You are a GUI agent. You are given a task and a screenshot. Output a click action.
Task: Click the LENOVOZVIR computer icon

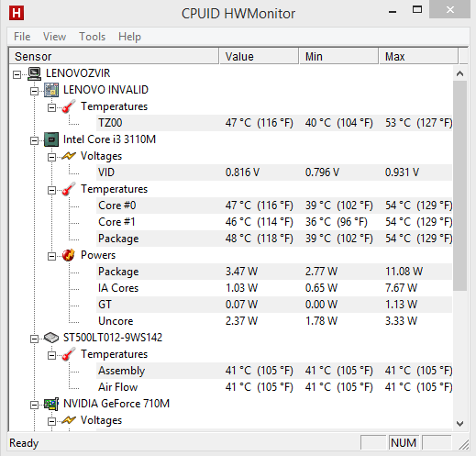tap(34, 73)
